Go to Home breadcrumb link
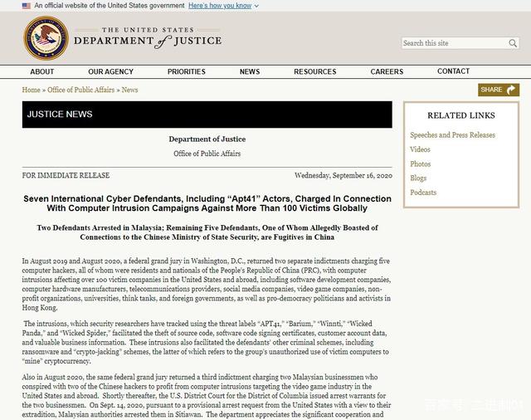The image size is (531, 420). (x=32, y=90)
